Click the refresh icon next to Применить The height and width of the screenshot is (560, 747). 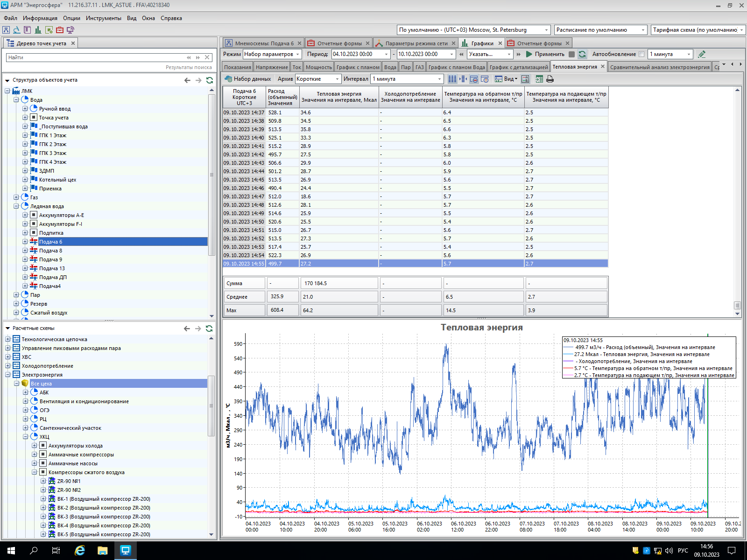(582, 54)
